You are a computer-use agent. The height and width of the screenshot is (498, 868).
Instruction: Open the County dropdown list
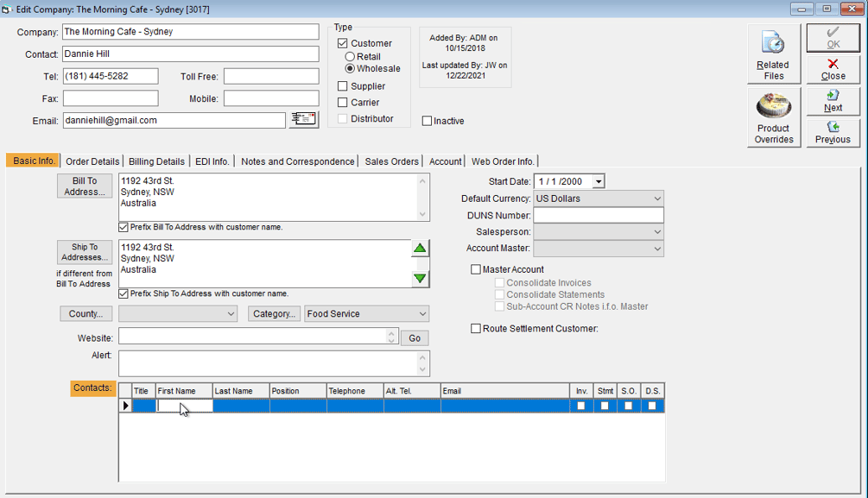coord(231,314)
